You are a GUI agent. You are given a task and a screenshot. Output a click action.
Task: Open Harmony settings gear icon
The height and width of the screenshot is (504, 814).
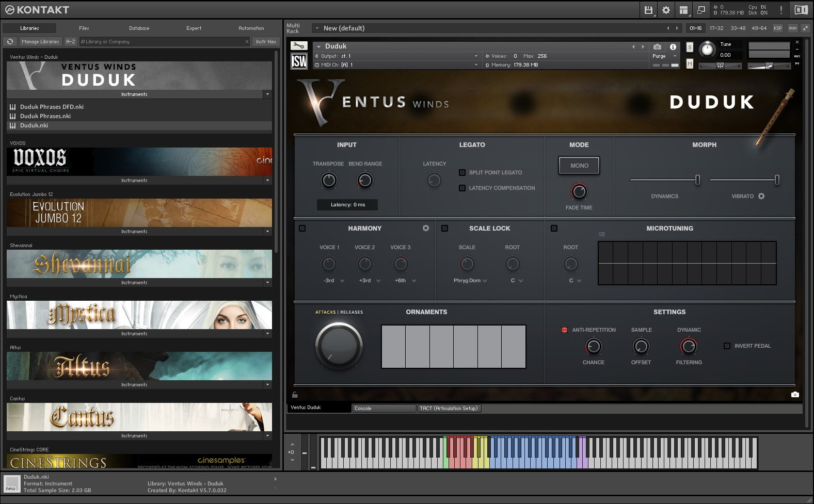(426, 228)
